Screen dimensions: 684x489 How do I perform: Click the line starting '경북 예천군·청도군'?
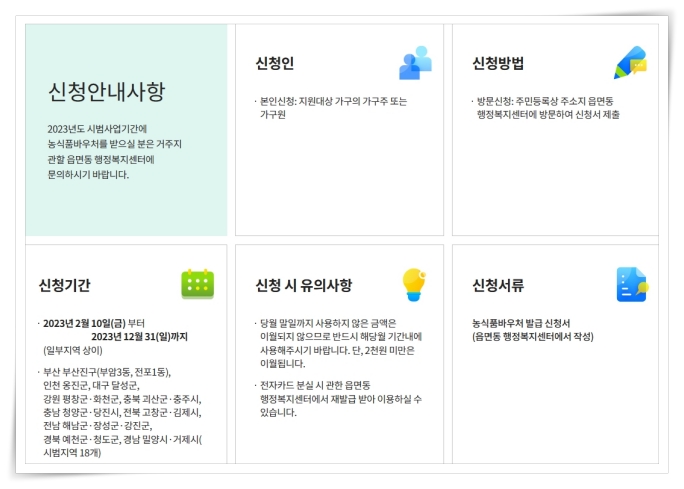click(123, 439)
